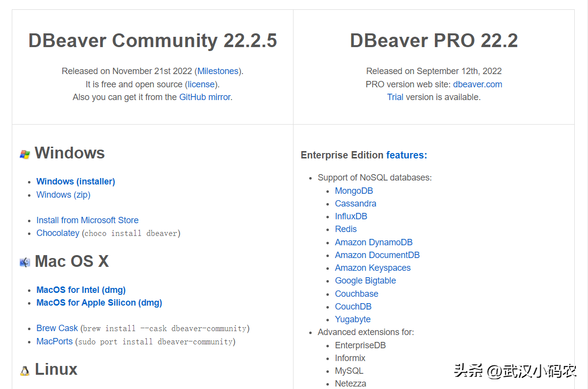Click the Linux penguin icon
This screenshot has width=588, height=389.
point(25,371)
